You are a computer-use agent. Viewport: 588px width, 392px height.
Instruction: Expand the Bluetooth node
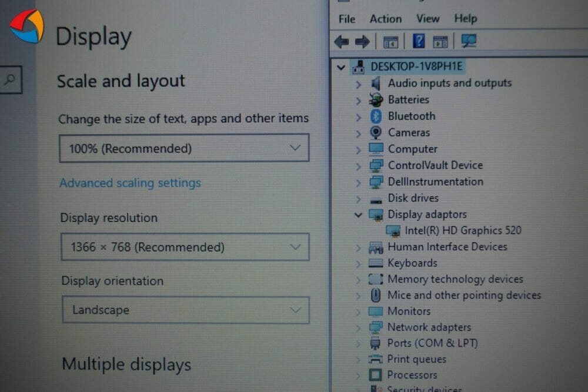(358, 117)
